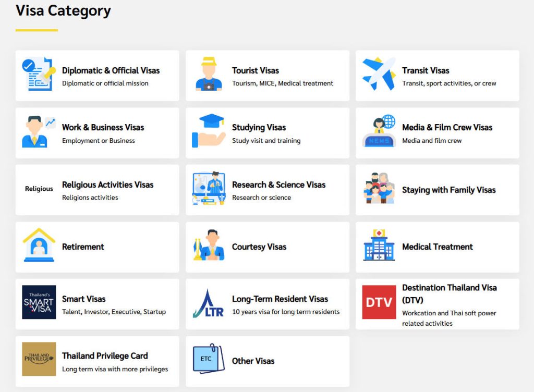This screenshot has width=534, height=392.
Task: Open Religious Activities Visas title
Action: point(107,185)
